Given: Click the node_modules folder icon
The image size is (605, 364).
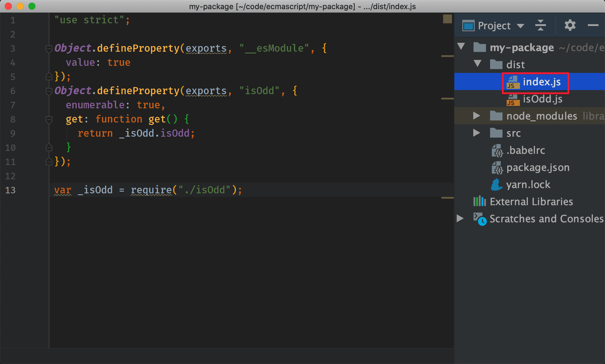Looking at the screenshot, I should 496,116.
